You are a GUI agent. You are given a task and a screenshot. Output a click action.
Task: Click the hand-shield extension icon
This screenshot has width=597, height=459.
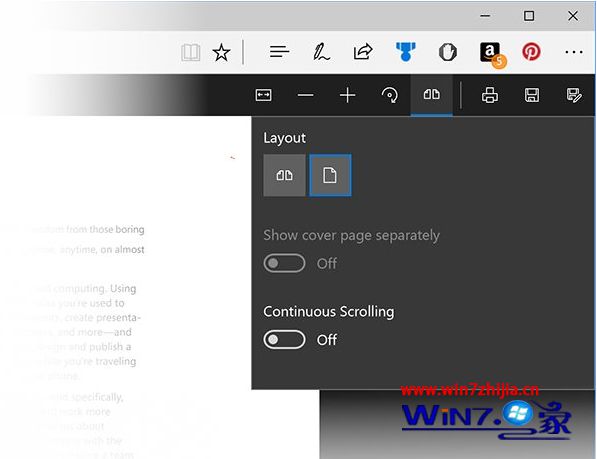448,52
